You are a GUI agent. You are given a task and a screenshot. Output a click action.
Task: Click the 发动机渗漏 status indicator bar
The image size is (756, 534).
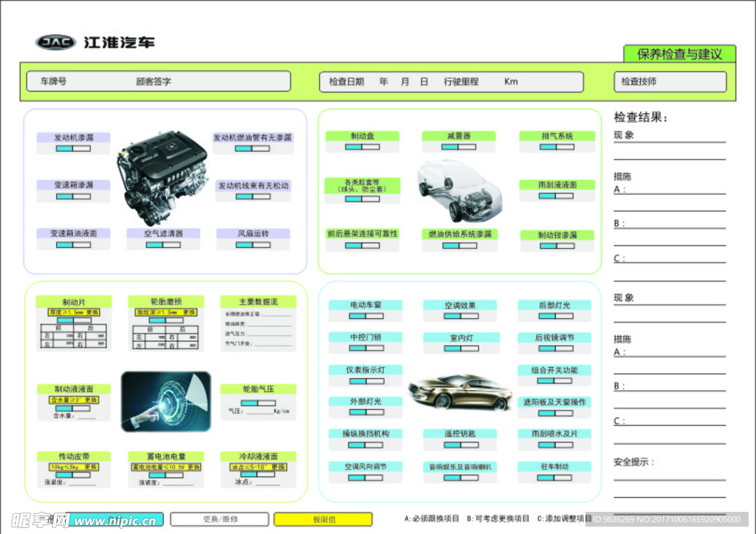click(x=73, y=148)
